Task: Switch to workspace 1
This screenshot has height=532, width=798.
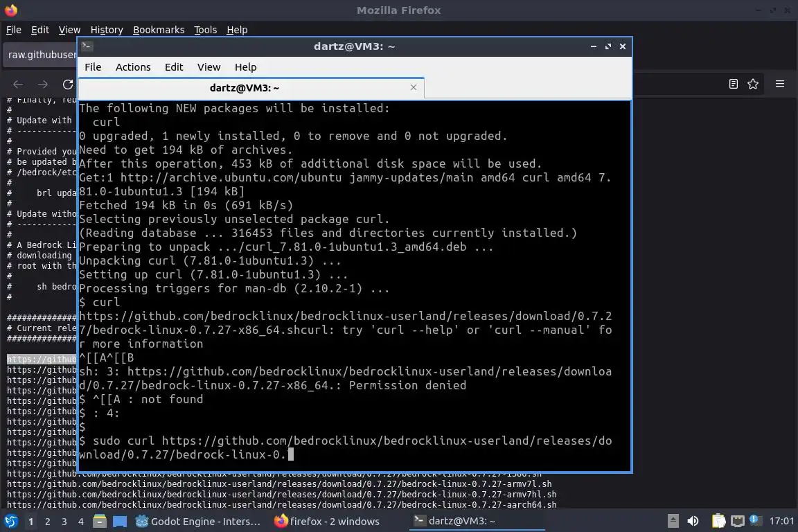Action: pyautogui.click(x=31, y=522)
